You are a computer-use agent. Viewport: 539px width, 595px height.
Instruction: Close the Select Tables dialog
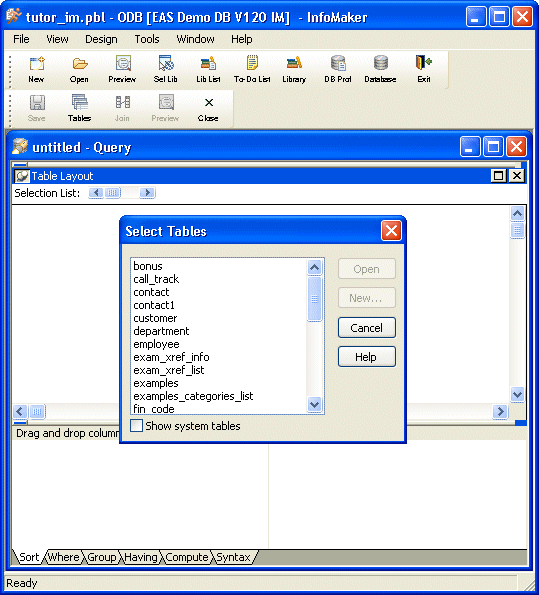point(391,230)
